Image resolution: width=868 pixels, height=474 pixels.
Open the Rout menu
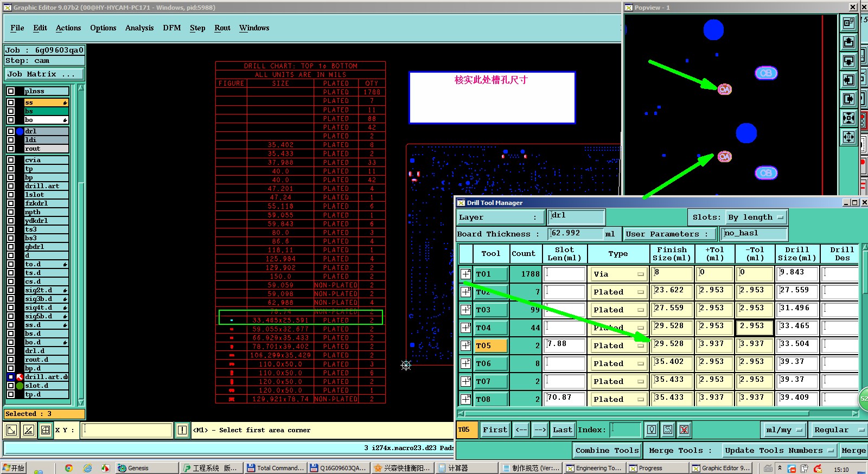coord(222,28)
